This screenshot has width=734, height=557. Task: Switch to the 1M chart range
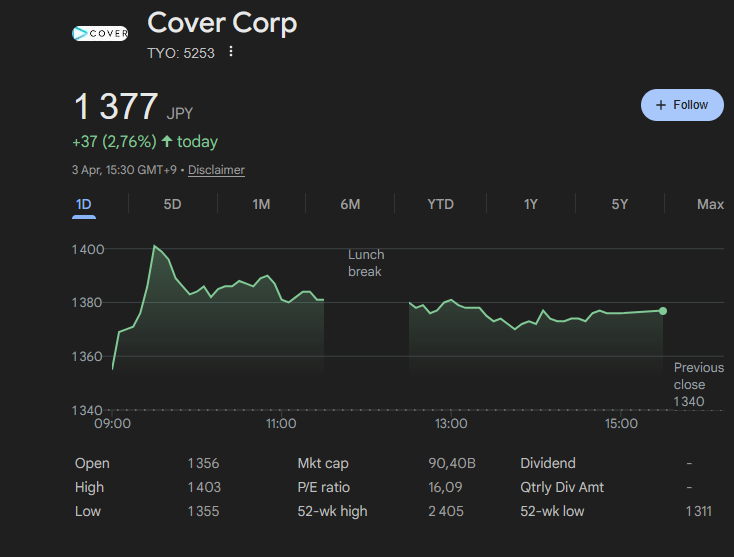(x=261, y=205)
